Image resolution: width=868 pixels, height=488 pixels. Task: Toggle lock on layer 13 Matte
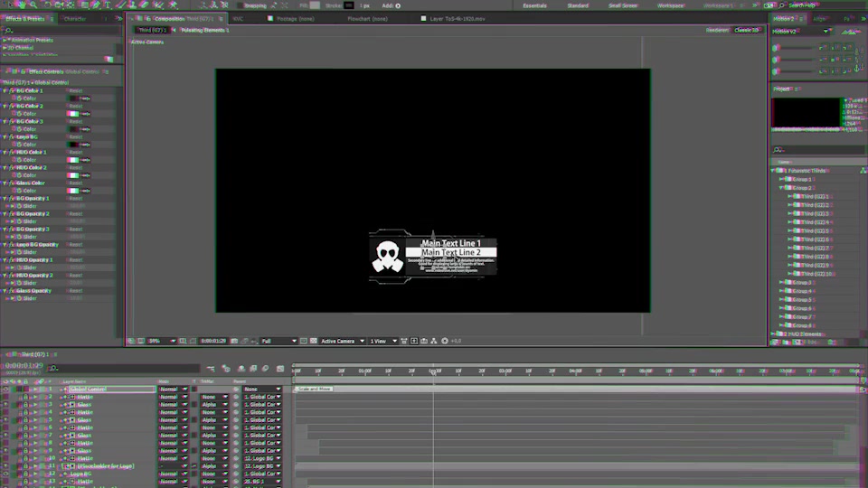coord(25,482)
